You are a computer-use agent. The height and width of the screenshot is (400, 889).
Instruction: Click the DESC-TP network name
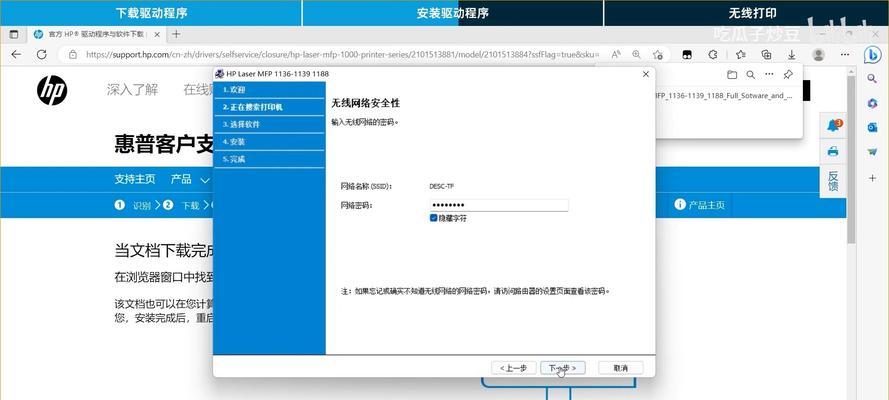click(442, 186)
